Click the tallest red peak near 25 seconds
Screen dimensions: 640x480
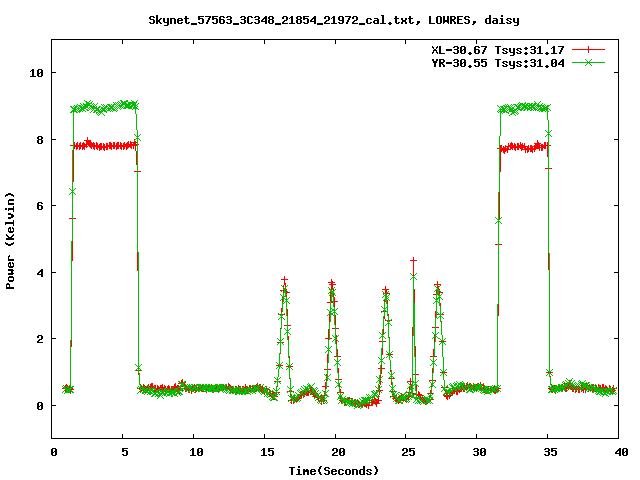click(413, 260)
